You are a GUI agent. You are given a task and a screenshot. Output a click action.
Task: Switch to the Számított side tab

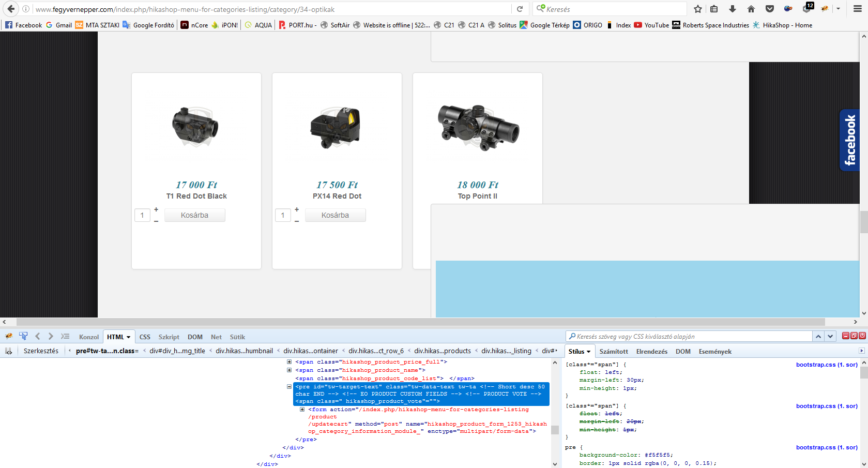point(614,352)
